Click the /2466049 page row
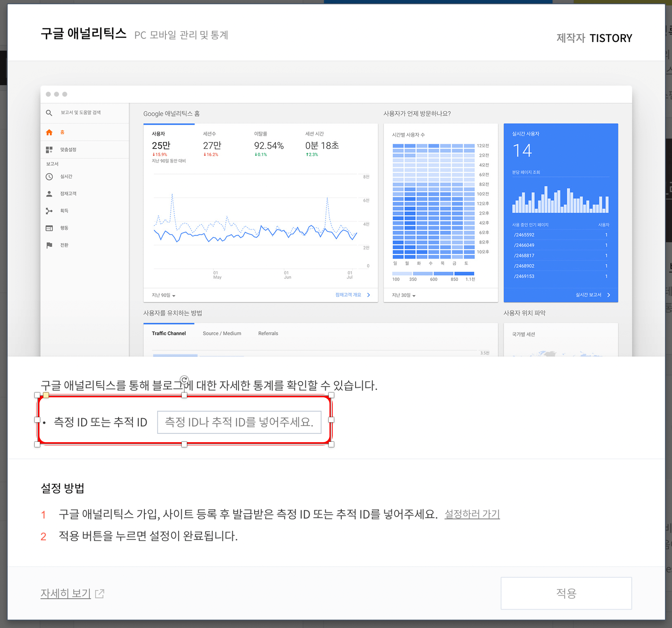The image size is (672, 628). tap(560, 245)
